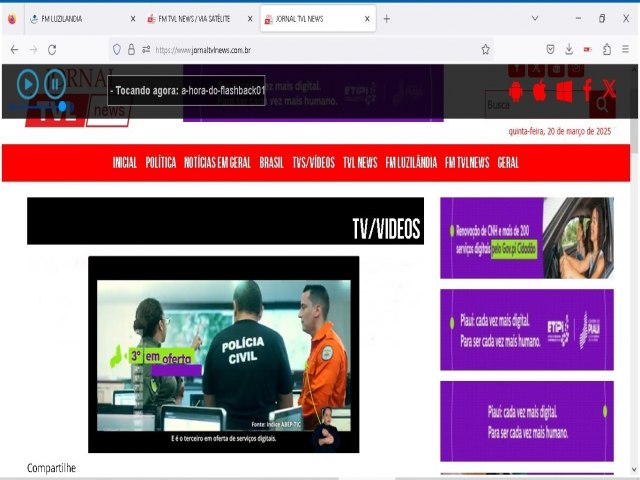640x480 pixels.
Task: Open the tracking protection shield icon
Action: tap(117, 50)
